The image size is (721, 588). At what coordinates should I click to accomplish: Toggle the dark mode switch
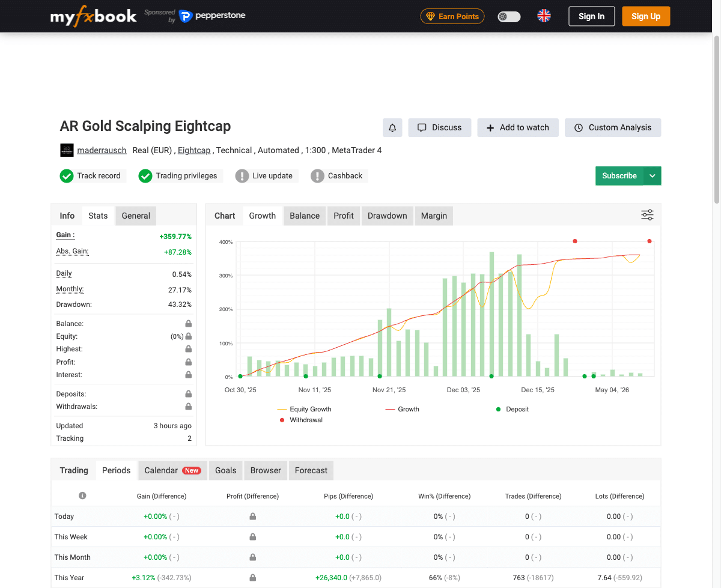(x=509, y=16)
